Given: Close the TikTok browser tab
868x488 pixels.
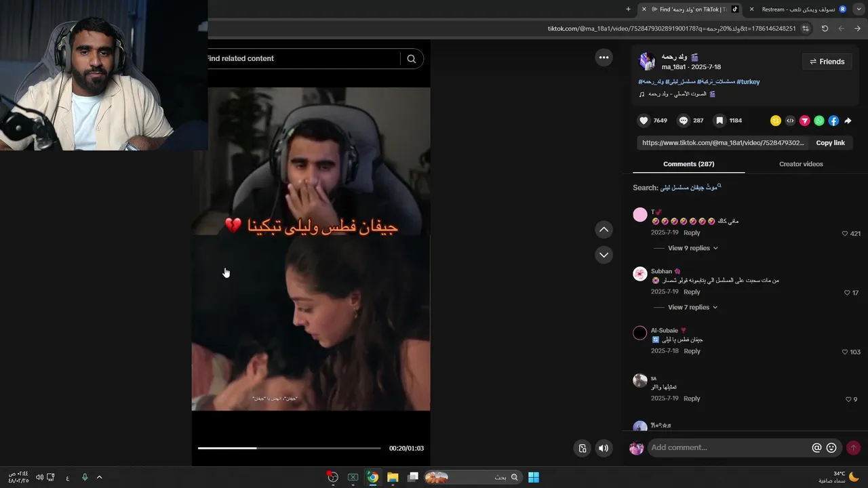Looking at the screenshot, I should tap(644, 9).
